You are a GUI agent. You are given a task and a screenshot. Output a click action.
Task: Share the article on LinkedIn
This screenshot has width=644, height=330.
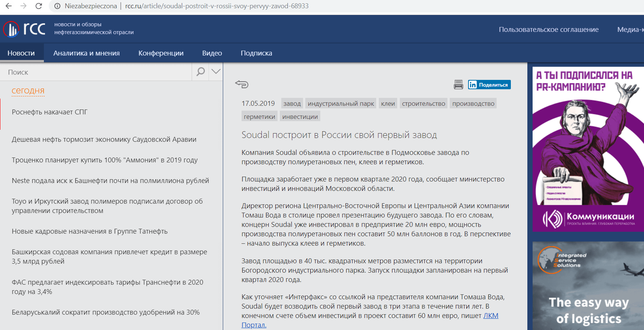[489, 85]
